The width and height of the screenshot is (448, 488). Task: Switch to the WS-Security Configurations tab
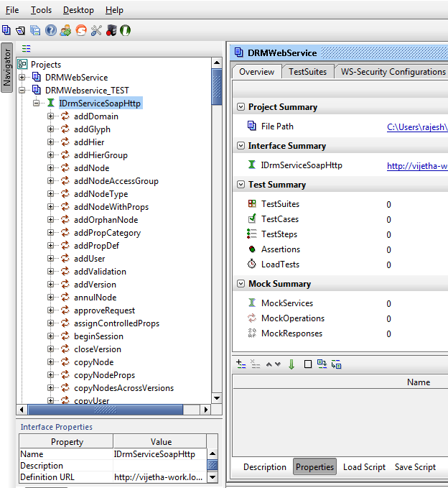click(x=393, y=72)
